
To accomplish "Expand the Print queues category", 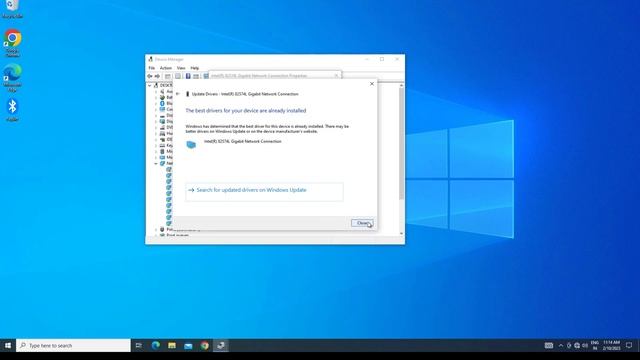I will point(156,235).
